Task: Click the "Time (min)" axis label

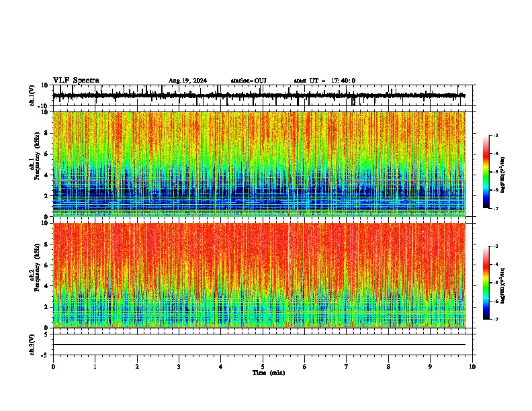Action: (269, 373)
